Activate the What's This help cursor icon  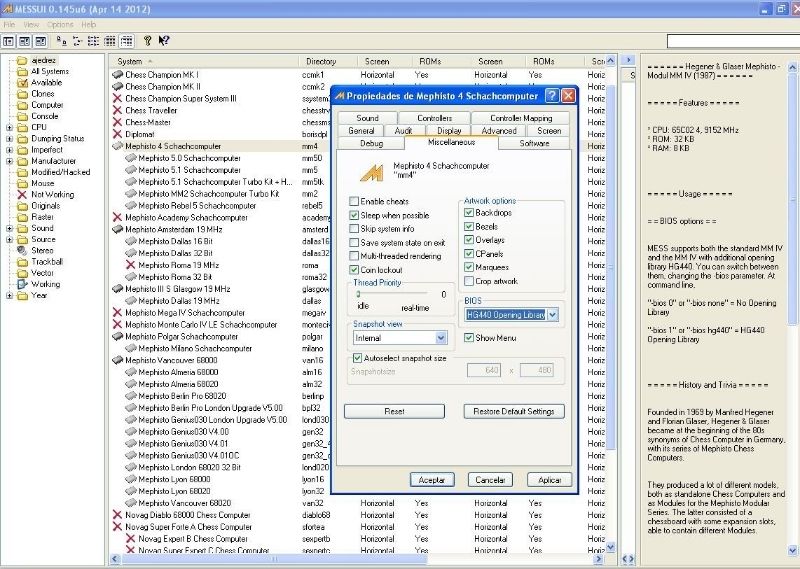pos(164,41)
